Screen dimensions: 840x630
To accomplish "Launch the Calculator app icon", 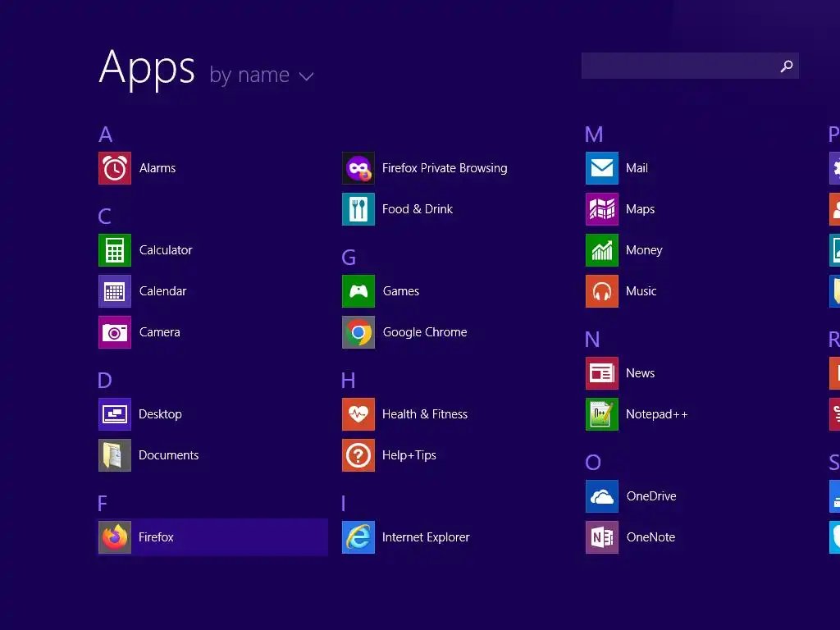I will pos(115,250).
